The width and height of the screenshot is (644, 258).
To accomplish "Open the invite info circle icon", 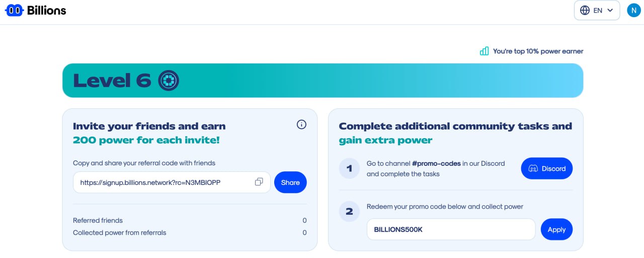I will pyautogui.click(x=301, y=124).
